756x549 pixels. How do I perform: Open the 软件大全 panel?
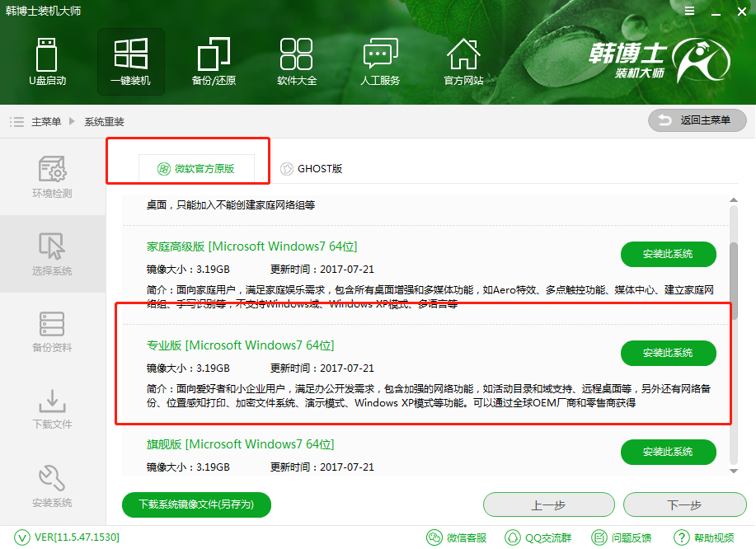click(x=297, y=62)
